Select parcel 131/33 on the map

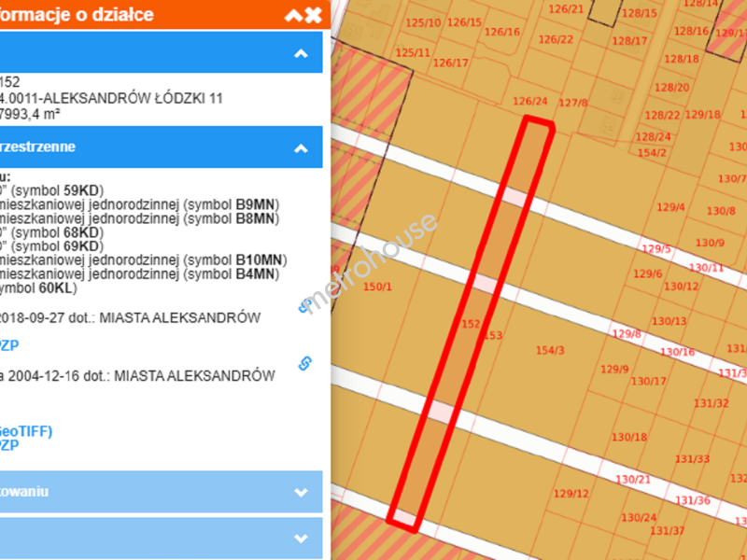click(x=692, y=459)
